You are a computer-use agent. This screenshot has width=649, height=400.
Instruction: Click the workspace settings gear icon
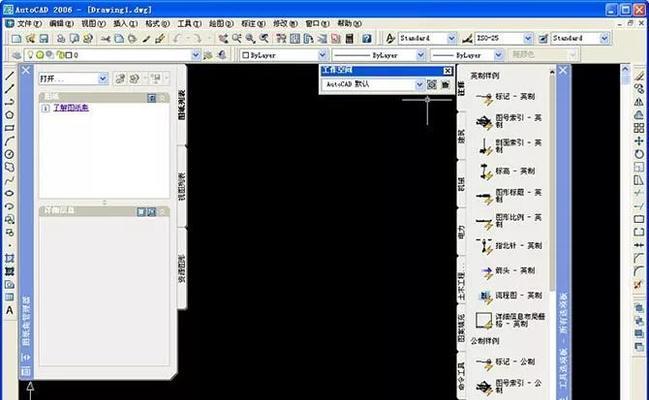coord(432,84)
